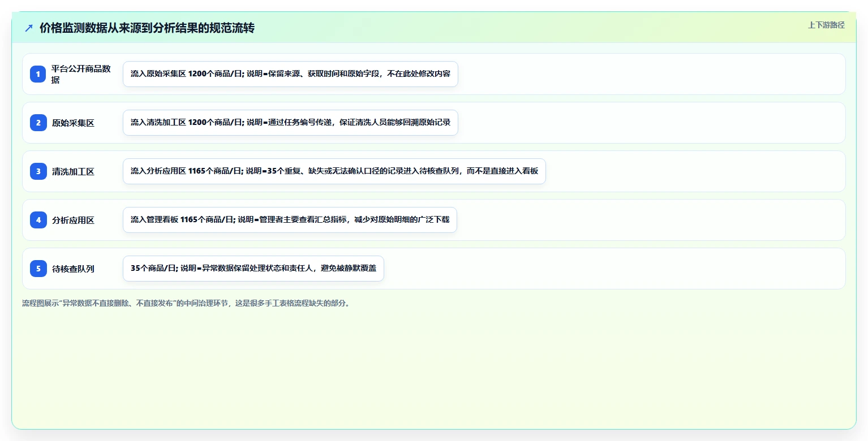Click the step 4 number badge
The height and width of the screenshot is (441, 868).
pos(38,220)
